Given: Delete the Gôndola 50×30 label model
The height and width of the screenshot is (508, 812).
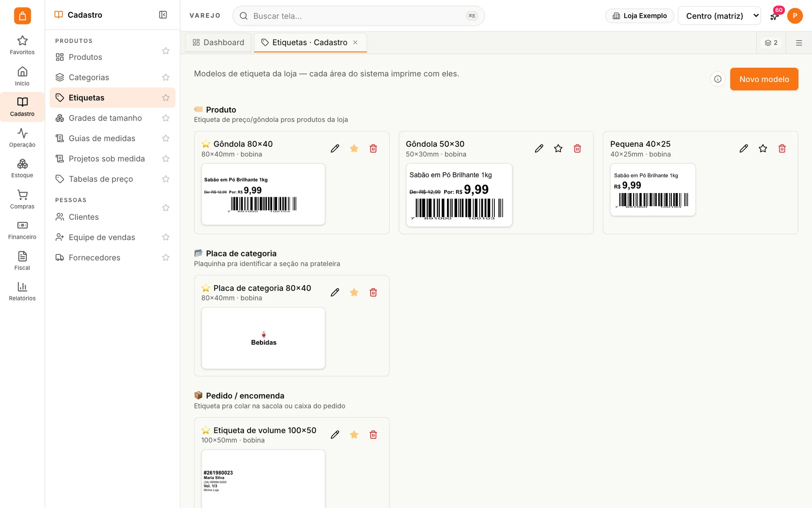Looking at the screenshot, I should point(577,149).
